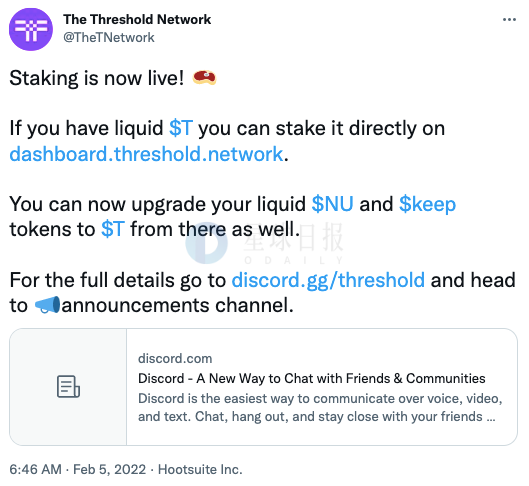Open the 'Discord - A New Way to Chat' card title
The width and height of the screenshot is (529, 486).
312,378
